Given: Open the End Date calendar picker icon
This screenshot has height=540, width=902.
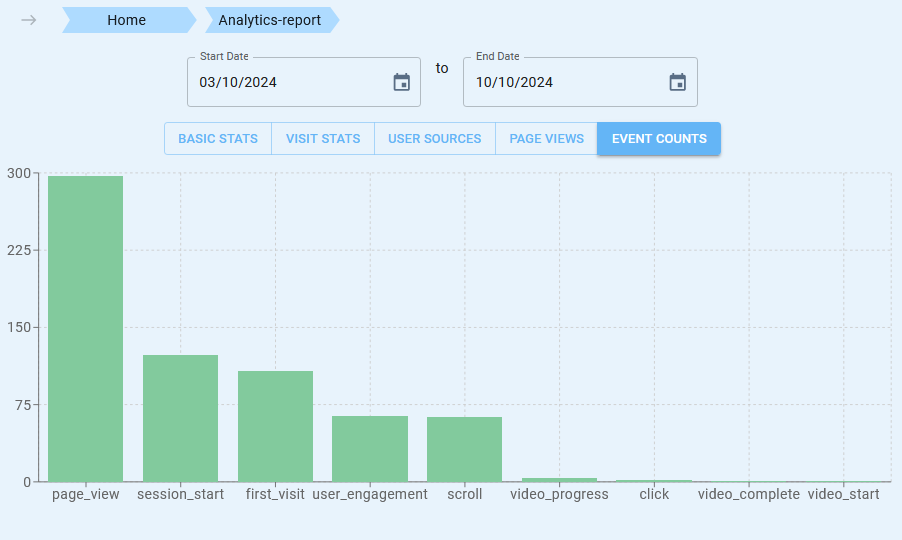Looking at the screenshot, I should (x=678, y=82).
